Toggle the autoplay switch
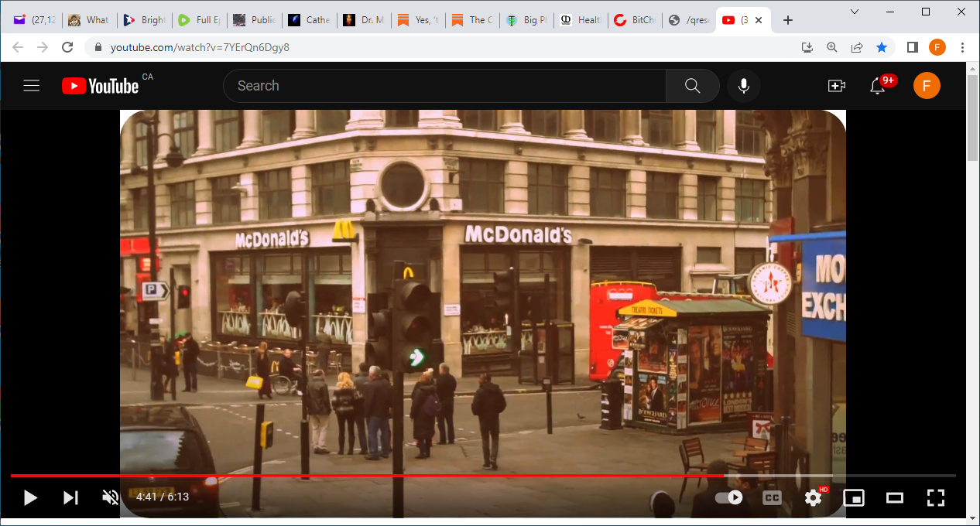The width and height of the screenshot is (980, 526). pyautogui.click(x=729, y=497)
